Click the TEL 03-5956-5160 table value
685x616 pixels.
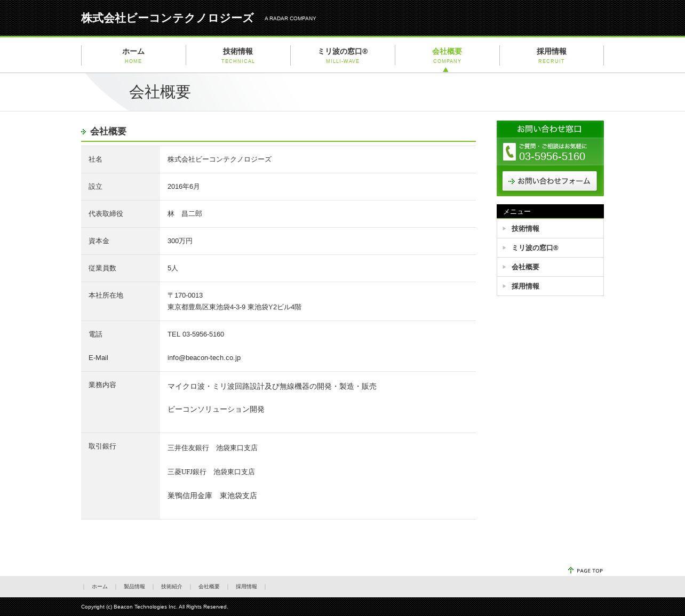pos(196,334)
